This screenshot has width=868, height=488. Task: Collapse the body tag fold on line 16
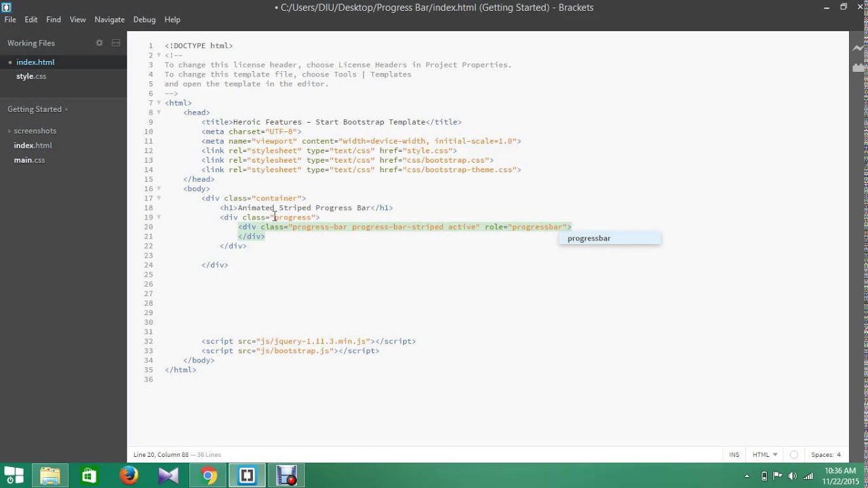tap(159, 188)
